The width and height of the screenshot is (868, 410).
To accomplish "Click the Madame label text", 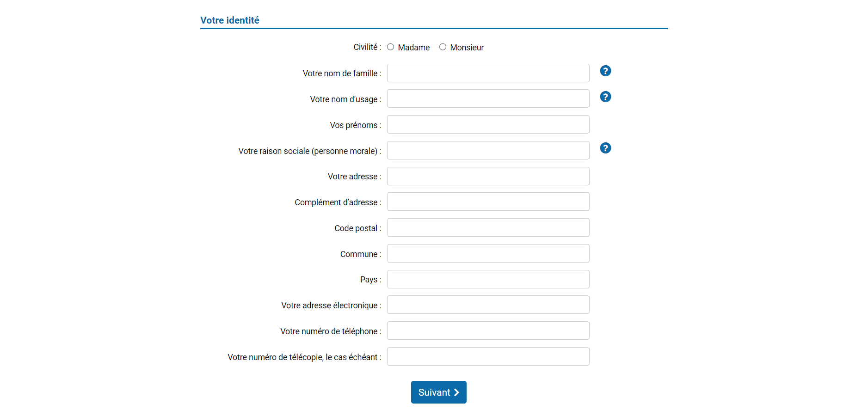I will pyautogui.click(x=414, y=48).
